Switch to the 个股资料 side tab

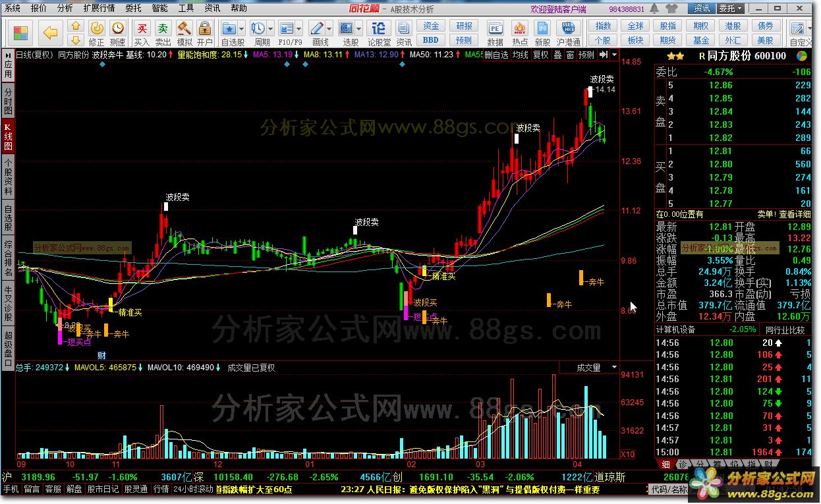point(8,178)
